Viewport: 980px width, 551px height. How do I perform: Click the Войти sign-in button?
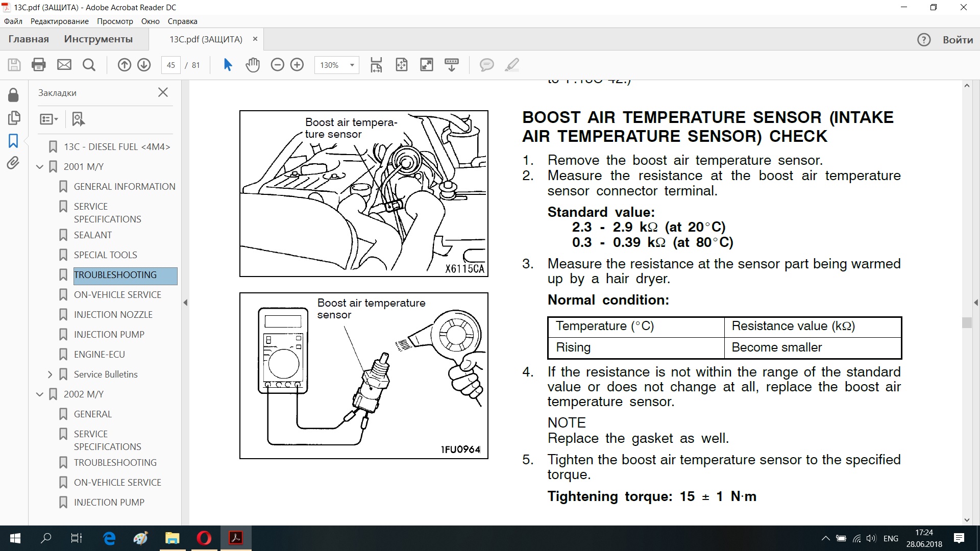coord(958,40)
